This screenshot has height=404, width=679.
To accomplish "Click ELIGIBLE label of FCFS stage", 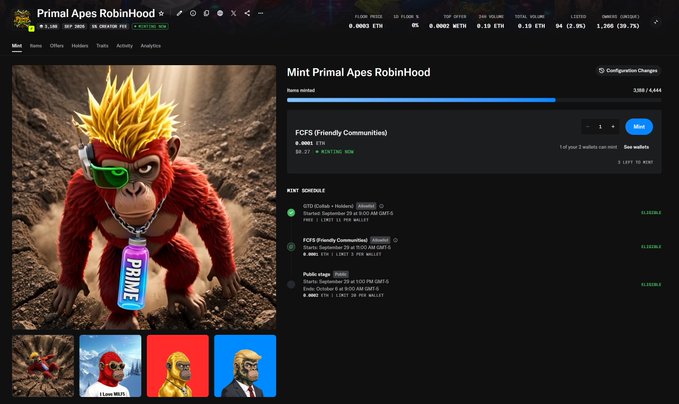I will coord(651,247).
